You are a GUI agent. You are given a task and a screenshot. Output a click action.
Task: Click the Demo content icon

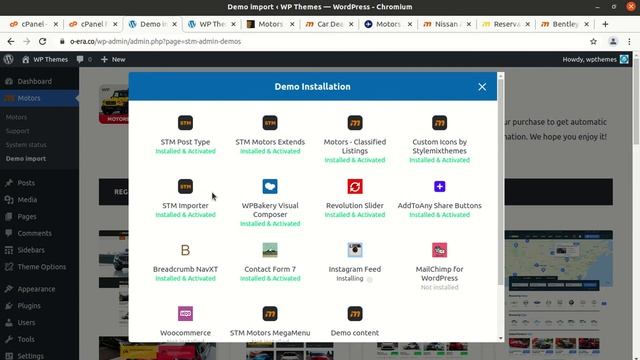click(355, 314)
